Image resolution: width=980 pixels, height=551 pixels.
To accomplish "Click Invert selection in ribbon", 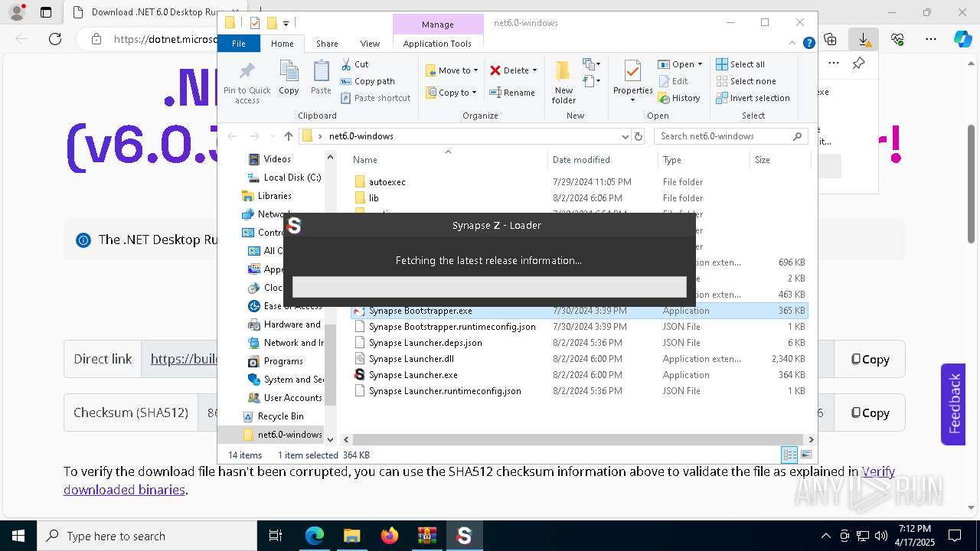I will pyautogui.click(x=753, y=98).
